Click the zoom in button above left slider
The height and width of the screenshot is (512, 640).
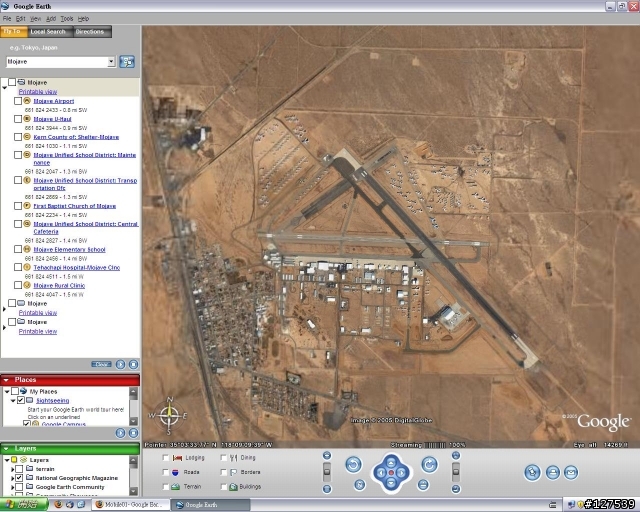tap(327, 456)
